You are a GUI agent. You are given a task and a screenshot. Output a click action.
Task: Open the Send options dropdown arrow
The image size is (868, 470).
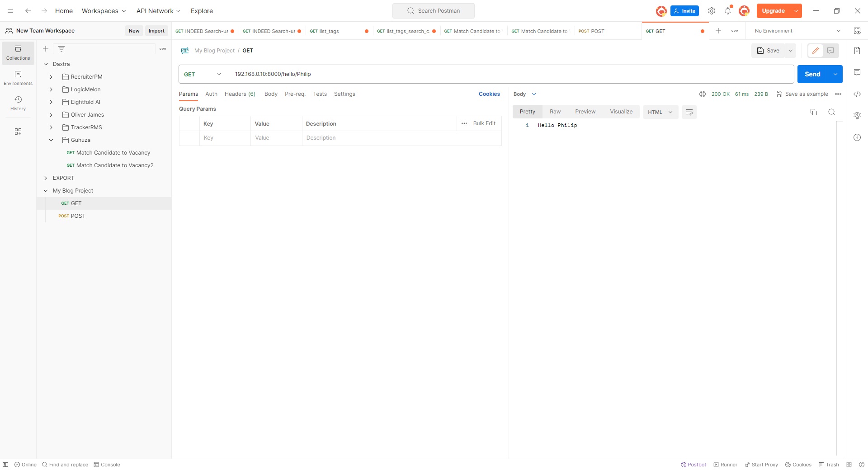pyautogui.click(x=835, y=74)
